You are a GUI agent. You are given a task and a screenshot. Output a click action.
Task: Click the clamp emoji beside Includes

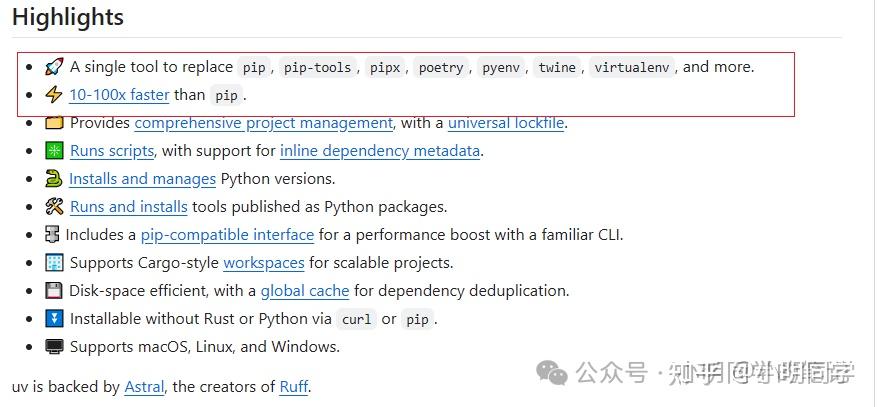(x=52, y=235)
